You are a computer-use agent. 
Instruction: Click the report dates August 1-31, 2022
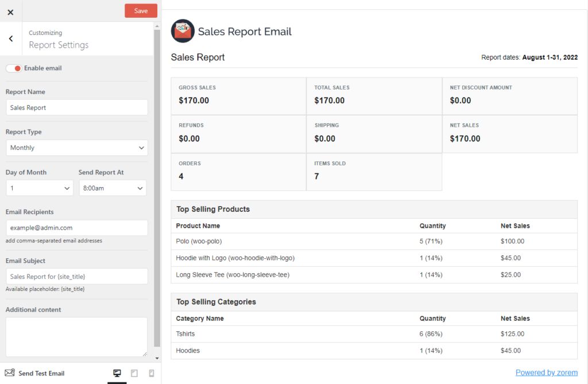[550, 57]
